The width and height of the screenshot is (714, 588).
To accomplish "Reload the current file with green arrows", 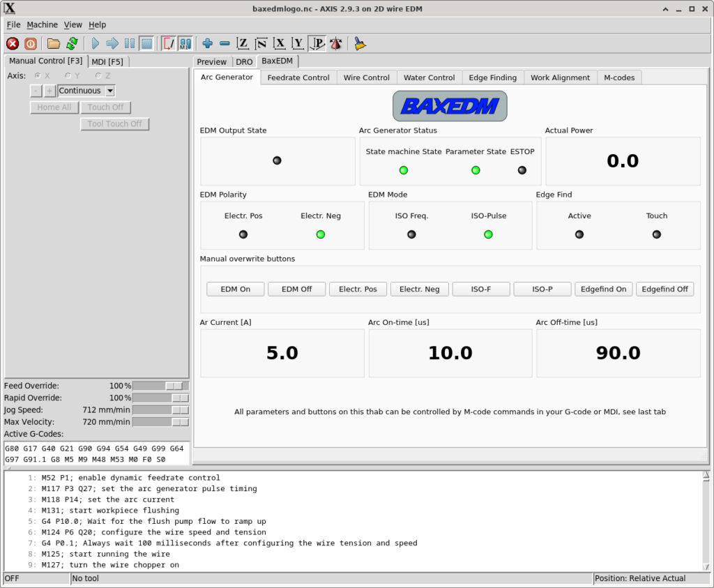I will [72, 44].
